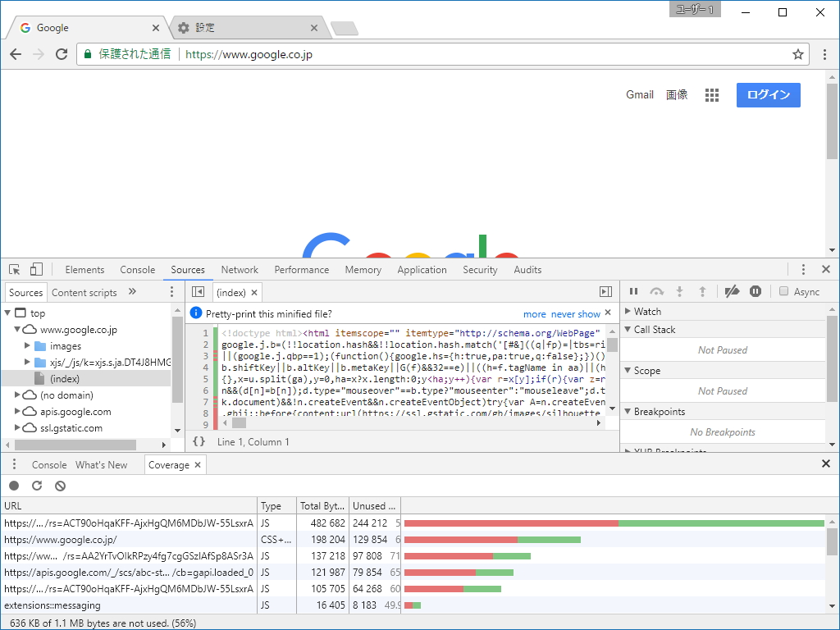Expand the Watch section

click(628, 311)
